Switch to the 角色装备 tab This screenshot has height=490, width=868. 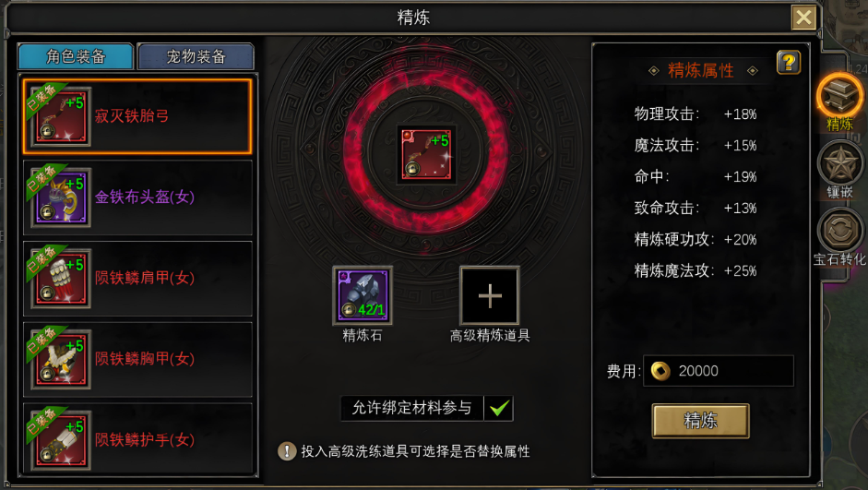click(76, 56)
